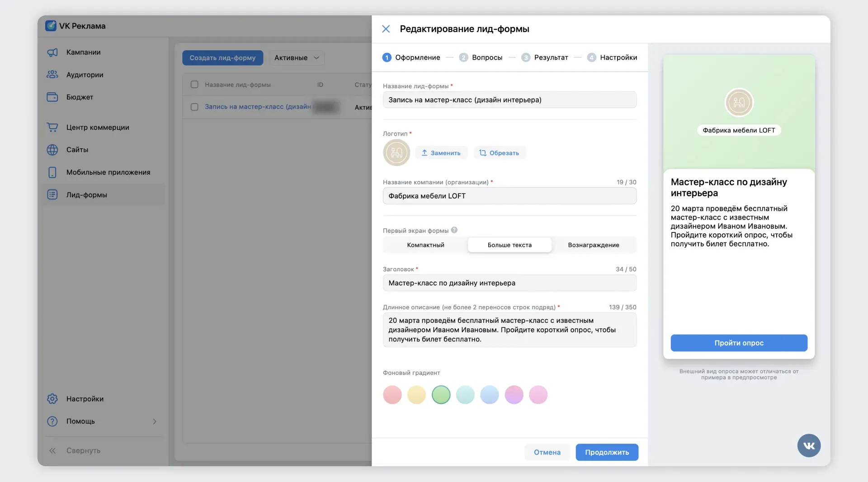The image size is (868, 482).
Task: Click the Название лид-формы input field
Action: click(x=509, y=100)
